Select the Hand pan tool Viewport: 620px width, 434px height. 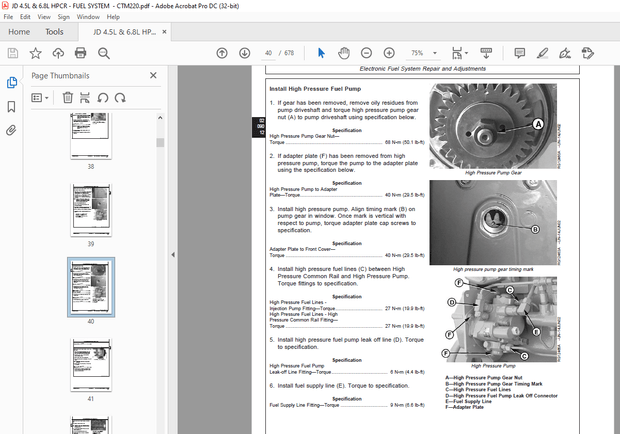342,53
